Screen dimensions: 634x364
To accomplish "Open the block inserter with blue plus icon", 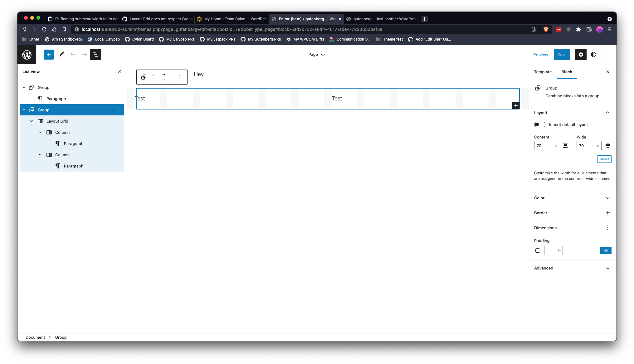I will (x=48, y=55).
